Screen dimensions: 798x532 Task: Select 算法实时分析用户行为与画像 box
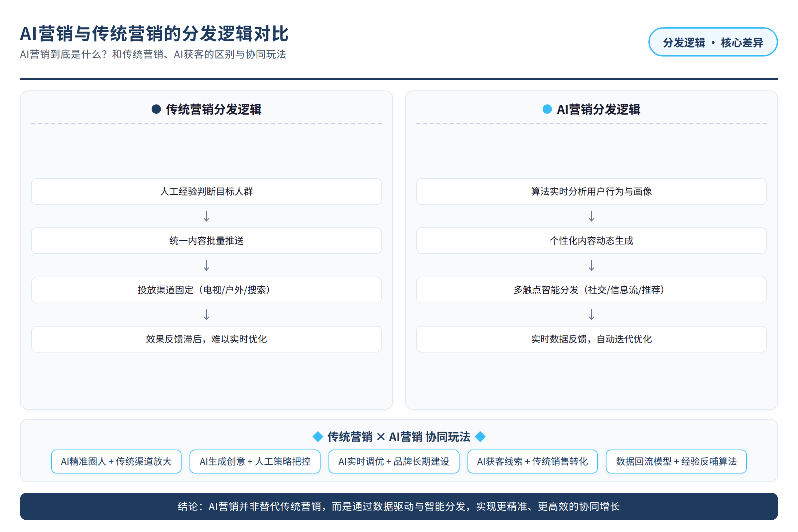pyautogui.click(x=592, y=192)
